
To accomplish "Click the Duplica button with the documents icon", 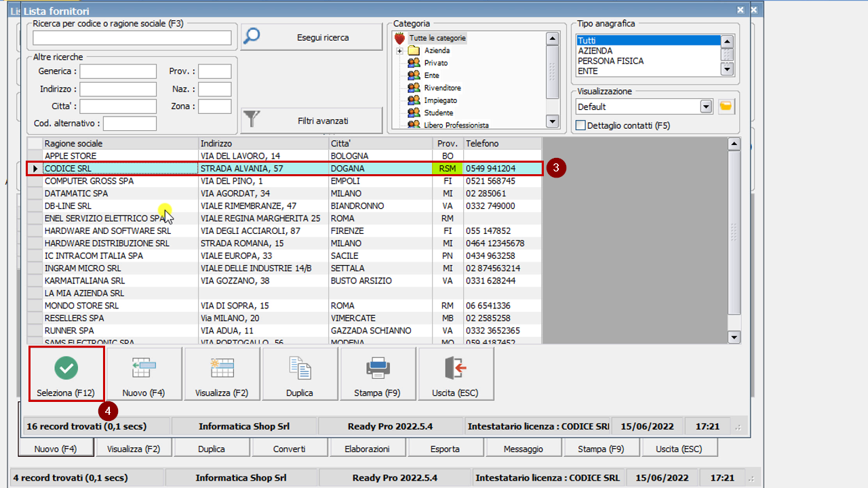I will (x=300, y=373).
